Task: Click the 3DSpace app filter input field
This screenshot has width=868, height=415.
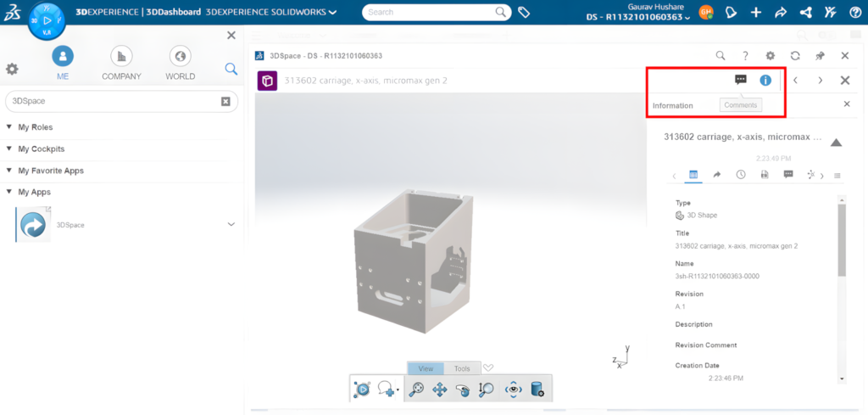Action: tap(121, 101)
